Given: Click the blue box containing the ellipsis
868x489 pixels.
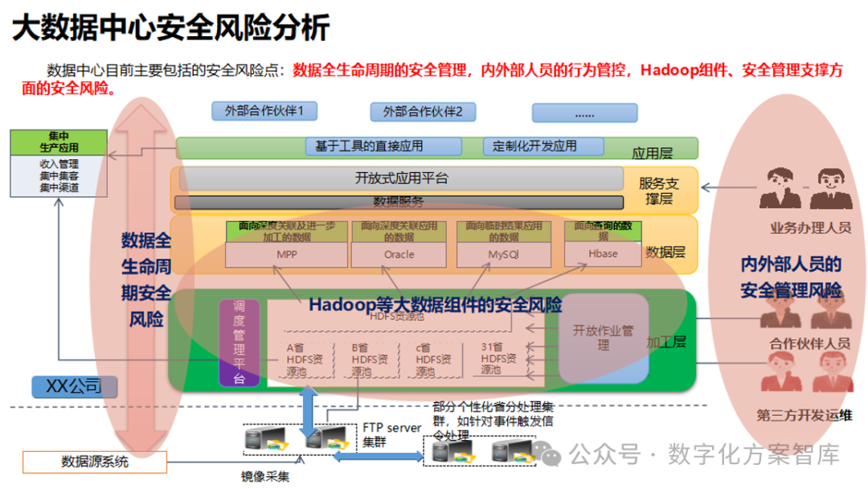Looking at the screenshot, I should 584,113.
